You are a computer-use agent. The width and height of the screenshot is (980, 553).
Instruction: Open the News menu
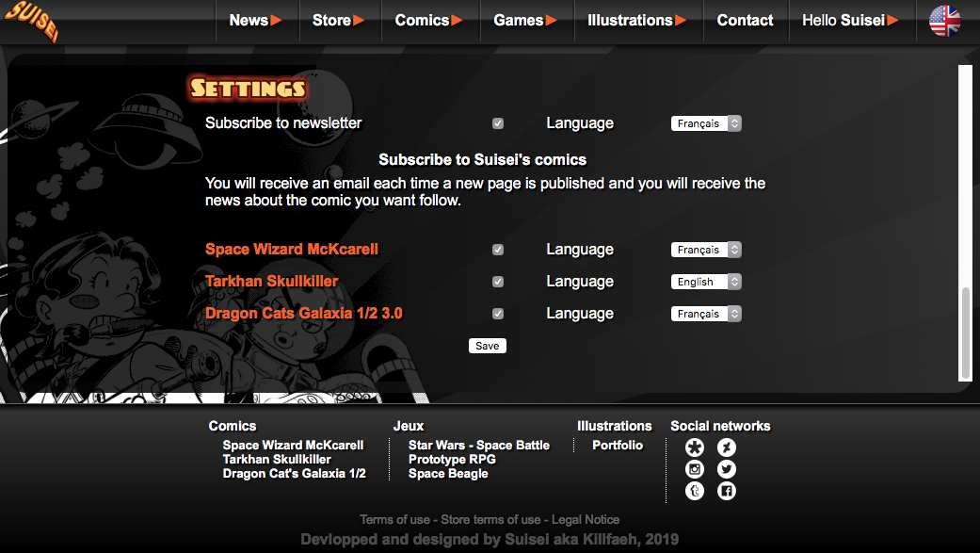pos(256,20)
